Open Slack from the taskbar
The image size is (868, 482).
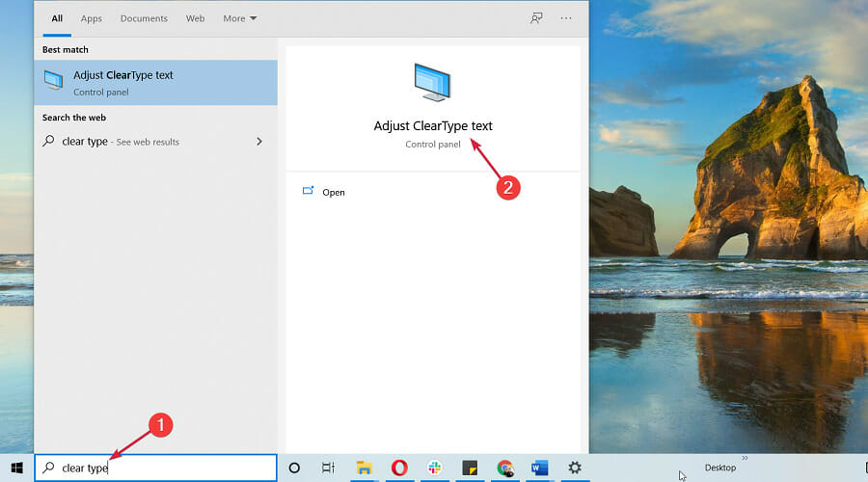coord(435,469)
